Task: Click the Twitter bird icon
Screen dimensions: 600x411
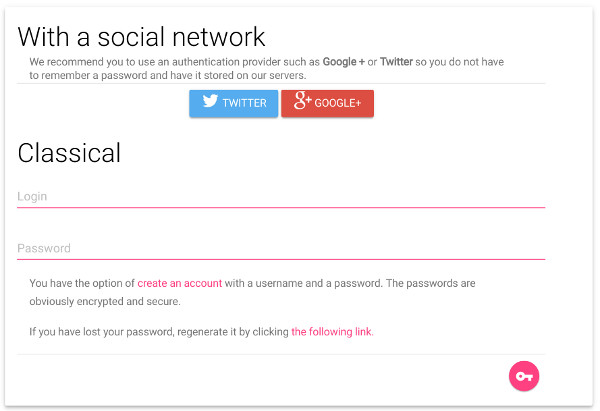Action: (210, 101)
